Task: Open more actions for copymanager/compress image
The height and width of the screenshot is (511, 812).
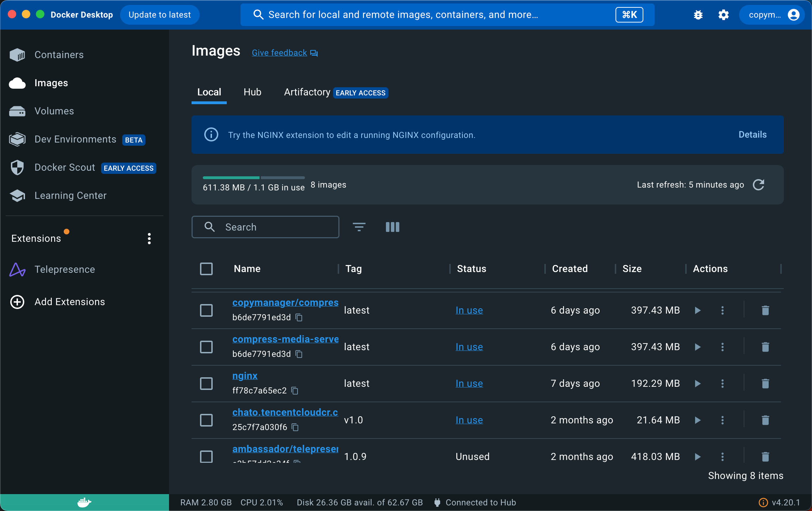Action: (722, 310)
